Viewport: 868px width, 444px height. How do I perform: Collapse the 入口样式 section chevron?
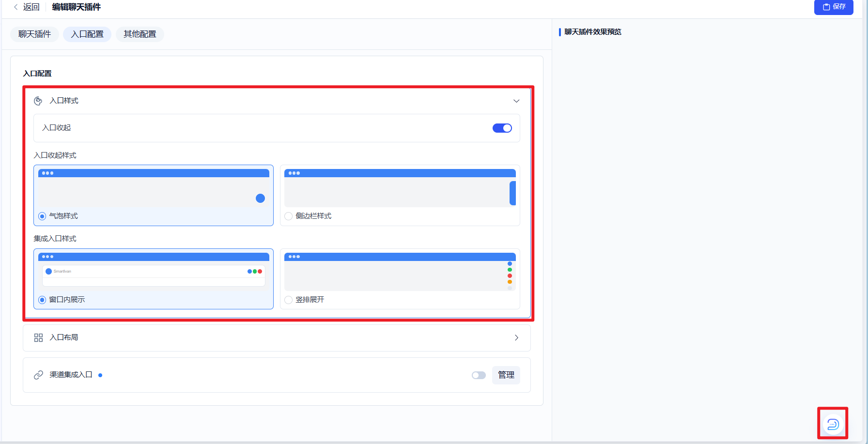516,101
